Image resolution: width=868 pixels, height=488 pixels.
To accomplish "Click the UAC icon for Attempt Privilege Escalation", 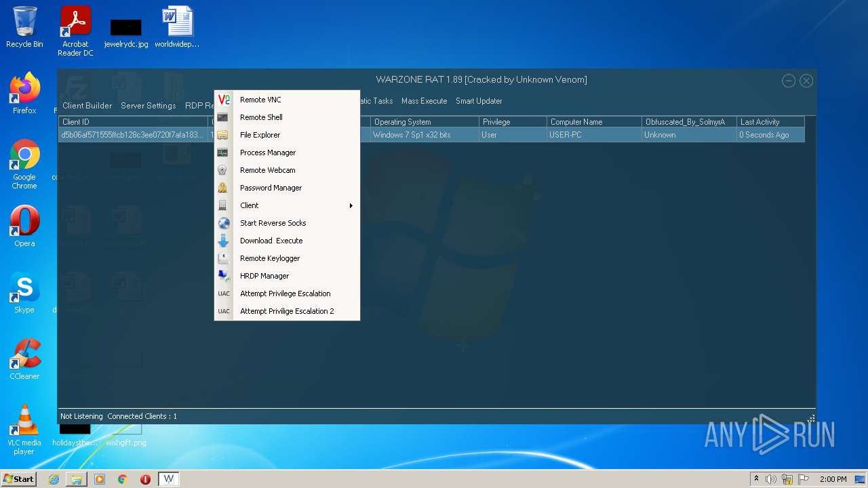I will tap(224, 293).
